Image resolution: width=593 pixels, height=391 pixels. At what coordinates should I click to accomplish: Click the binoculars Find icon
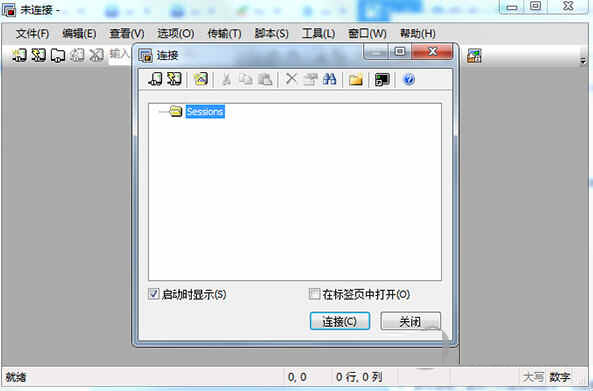pyautogui.click(x=330, y=79)
